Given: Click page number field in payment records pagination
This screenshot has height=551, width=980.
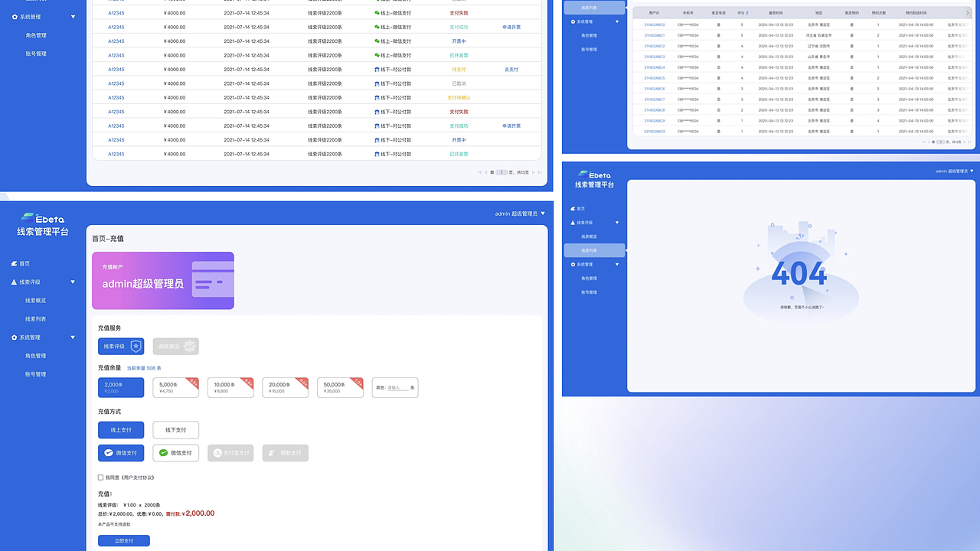Looking at the screenshot, I should (502, 172).
